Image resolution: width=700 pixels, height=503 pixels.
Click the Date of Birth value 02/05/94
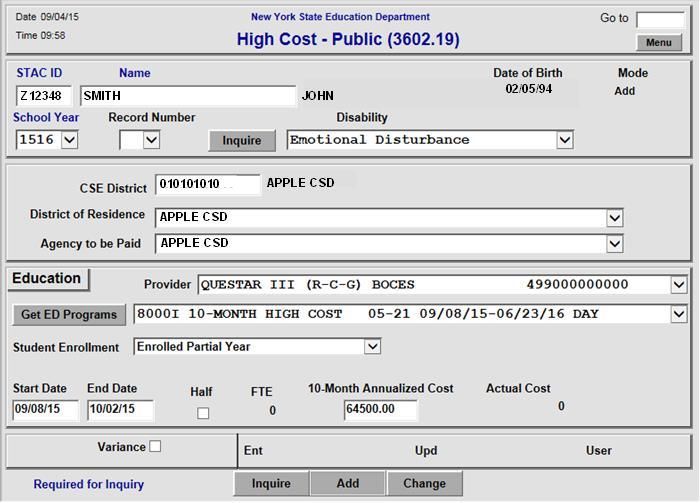click(x=529, y=89)
